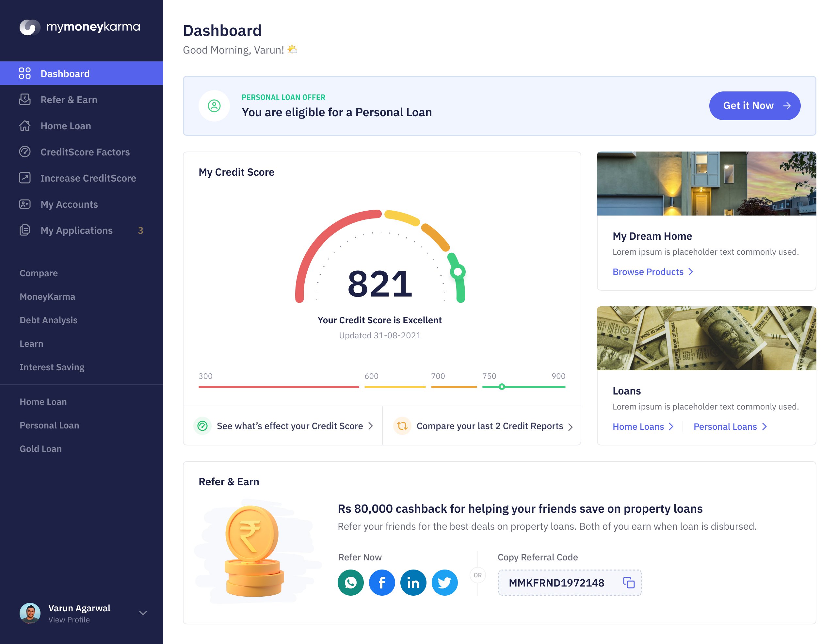This screenshot has width=836, height=644.
Task: Share referral via Twitter icon
Action: (x=444, y=582)
